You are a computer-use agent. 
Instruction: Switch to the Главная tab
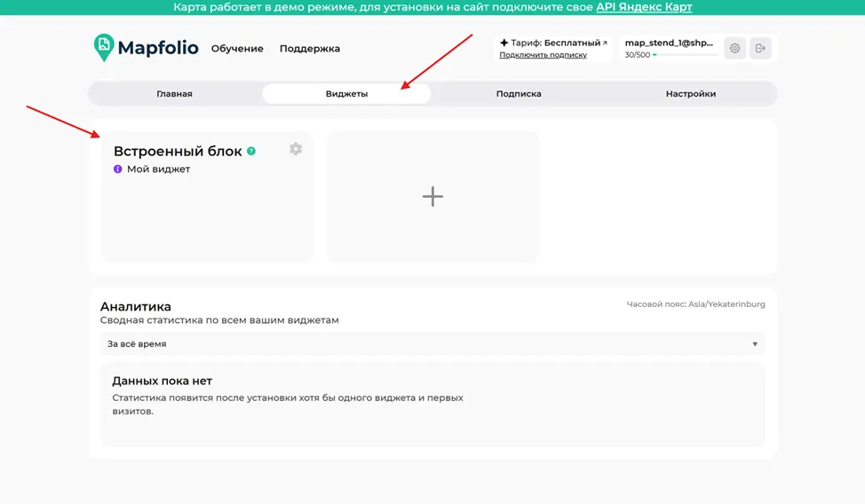[174, 94]
